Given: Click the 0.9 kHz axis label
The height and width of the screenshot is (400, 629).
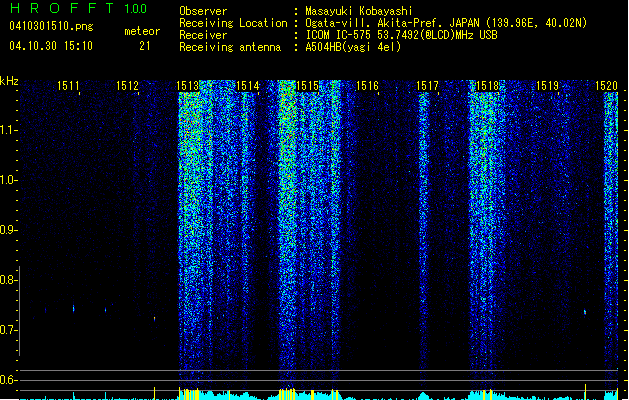Looking at the screenshot, I should pos(7,230).
